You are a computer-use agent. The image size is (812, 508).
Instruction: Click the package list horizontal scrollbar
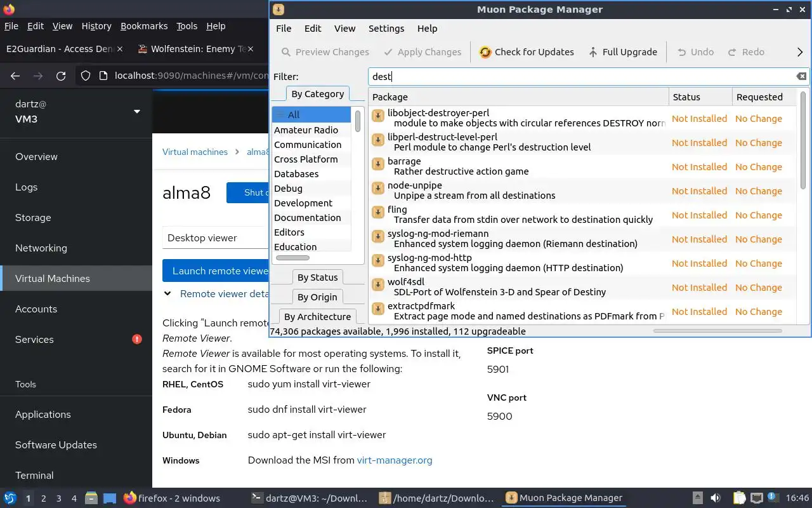coord(717,331)
